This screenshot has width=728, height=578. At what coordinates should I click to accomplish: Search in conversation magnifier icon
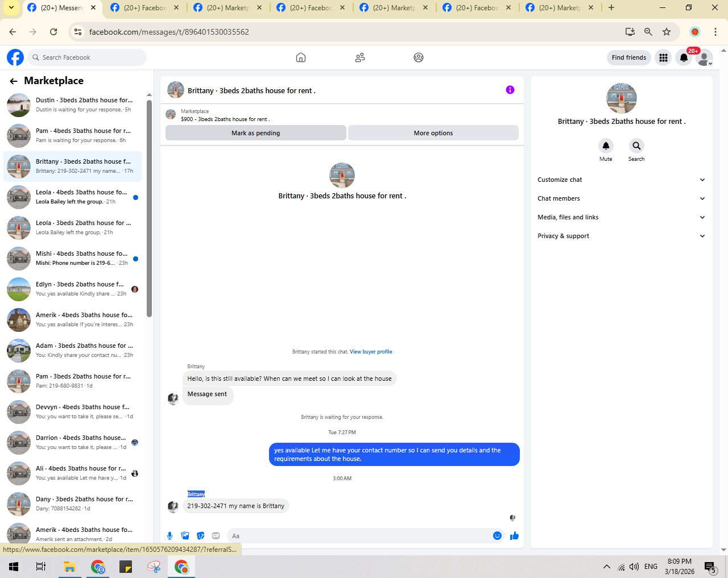click(636, 146)
